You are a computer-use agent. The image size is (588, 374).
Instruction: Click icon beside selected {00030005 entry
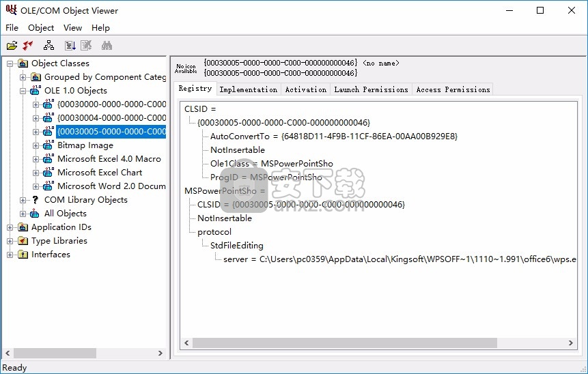click(48, 132)
